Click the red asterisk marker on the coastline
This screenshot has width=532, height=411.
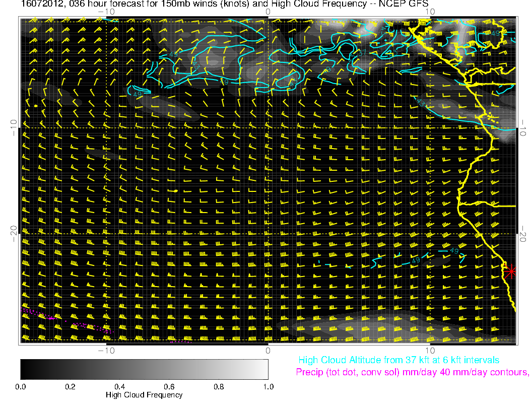pos(511,271)
